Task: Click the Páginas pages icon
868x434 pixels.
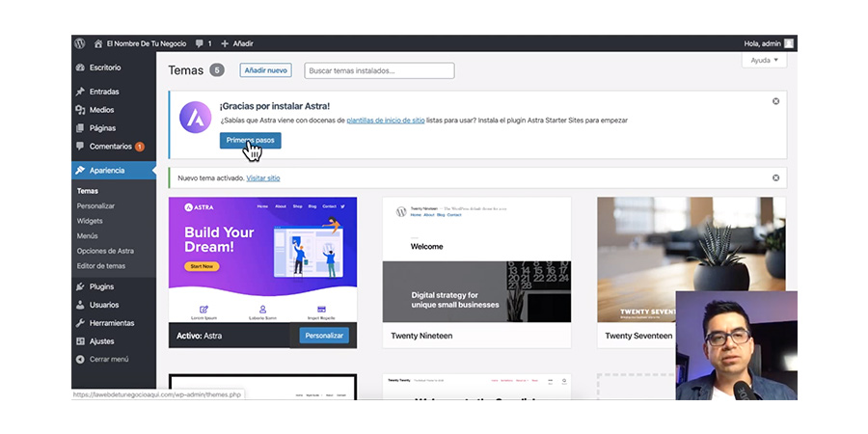Action: pos(80,128)
